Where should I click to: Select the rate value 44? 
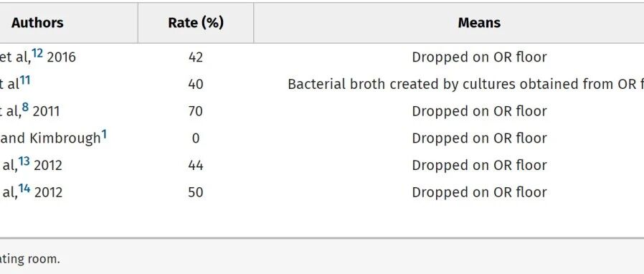pyautogui.click(x=196, y=166)
